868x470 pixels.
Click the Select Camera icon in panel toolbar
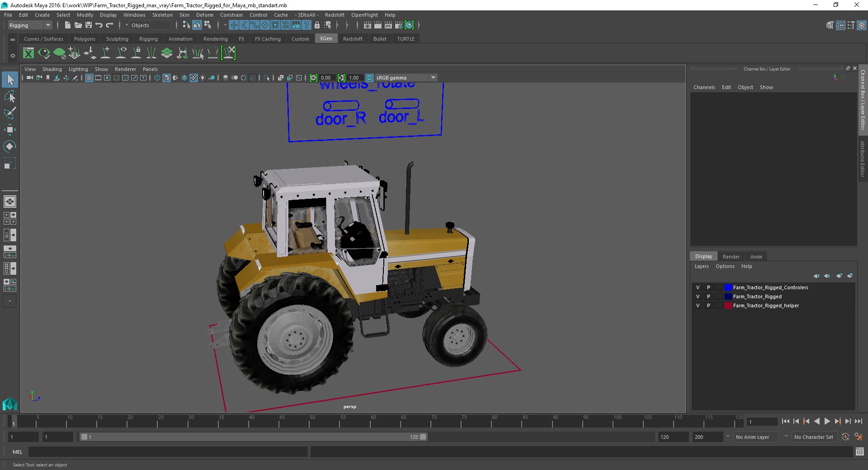coord(29,78)
